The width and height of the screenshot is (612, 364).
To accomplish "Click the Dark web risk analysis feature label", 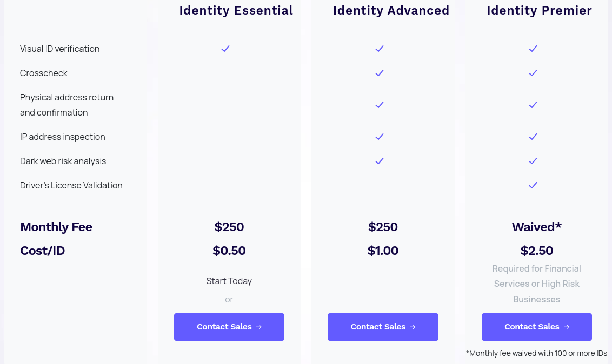I will pyautogui.click(x=63, y=161).
